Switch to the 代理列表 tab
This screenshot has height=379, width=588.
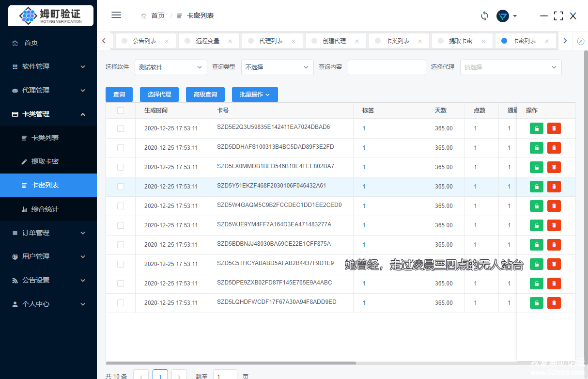click(271, 41)
